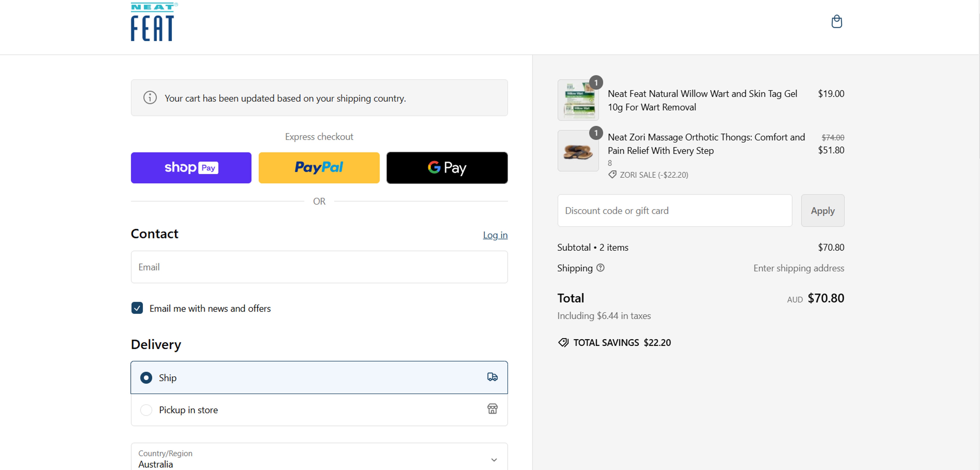Screen dimensions: 980x470
Task: Open the shopping bag cart icon
Action: [837, 21]
